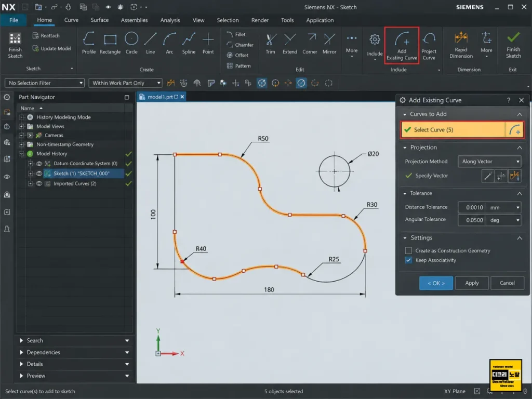Activate the Mirror tool
Image resolution: width=532 pixels, height=399 pixels.
(x=329, y=43)
